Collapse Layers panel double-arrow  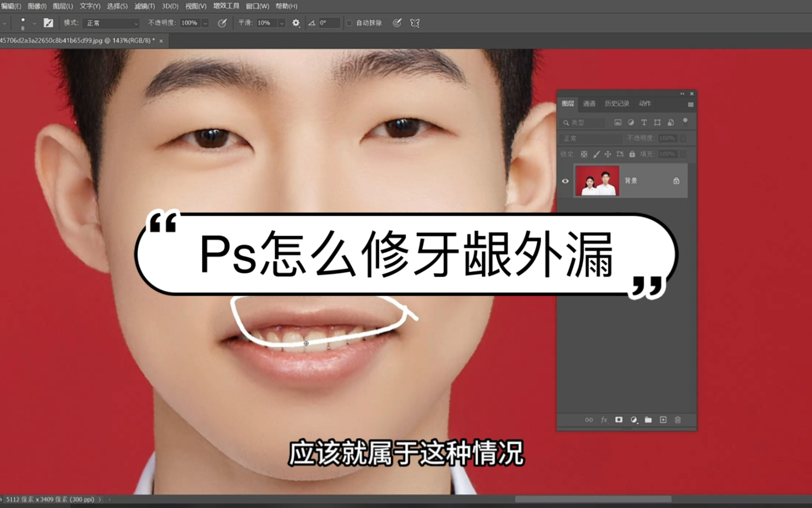point(682,94)
